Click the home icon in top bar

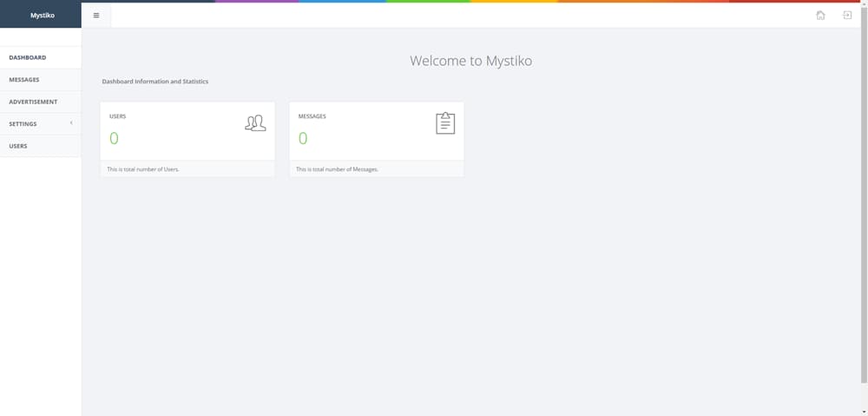tap(820, 15)
